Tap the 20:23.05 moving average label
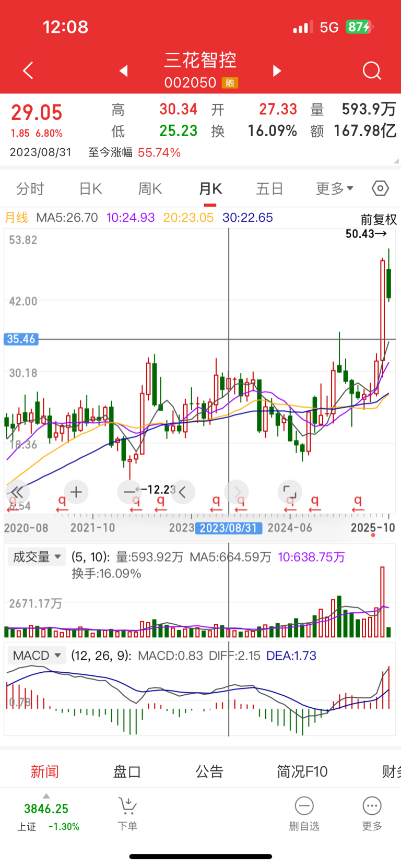The height and width of the screenshot is (868, 401). 188,218
